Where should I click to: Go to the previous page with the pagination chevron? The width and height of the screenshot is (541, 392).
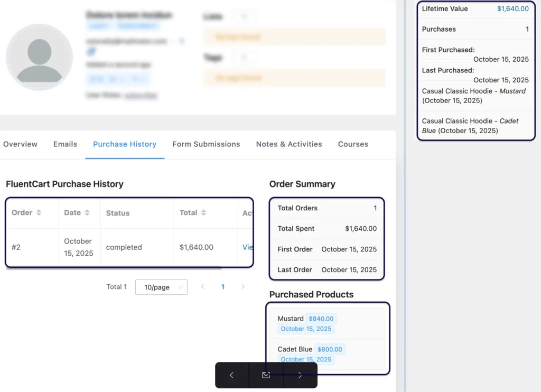coord(203,287)
